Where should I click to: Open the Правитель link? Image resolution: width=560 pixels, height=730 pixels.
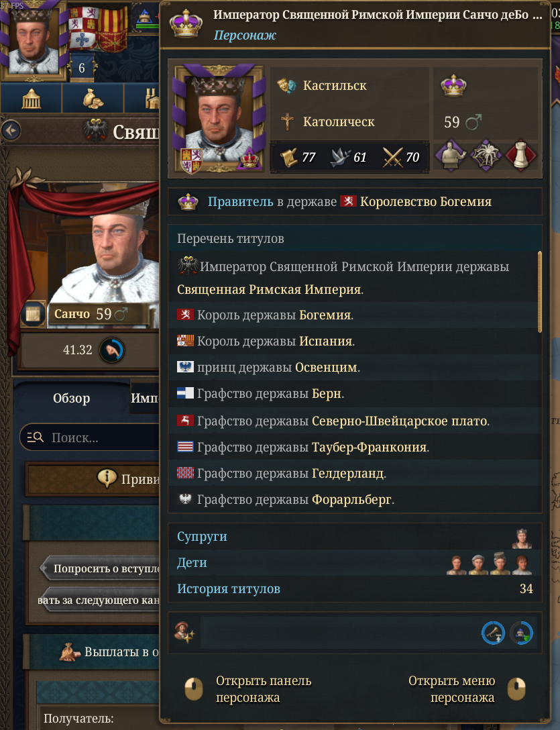pos(240,201)
